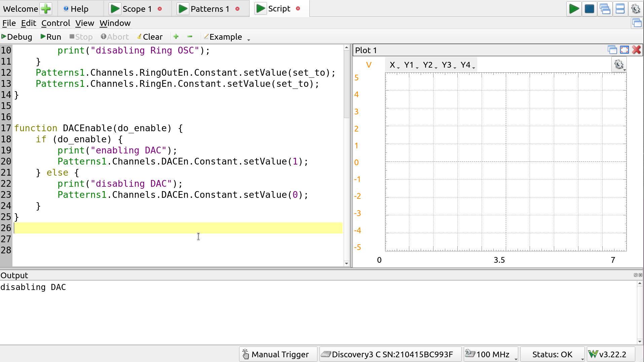Click the zoom-in plus icon in the script toolbar

176,36
